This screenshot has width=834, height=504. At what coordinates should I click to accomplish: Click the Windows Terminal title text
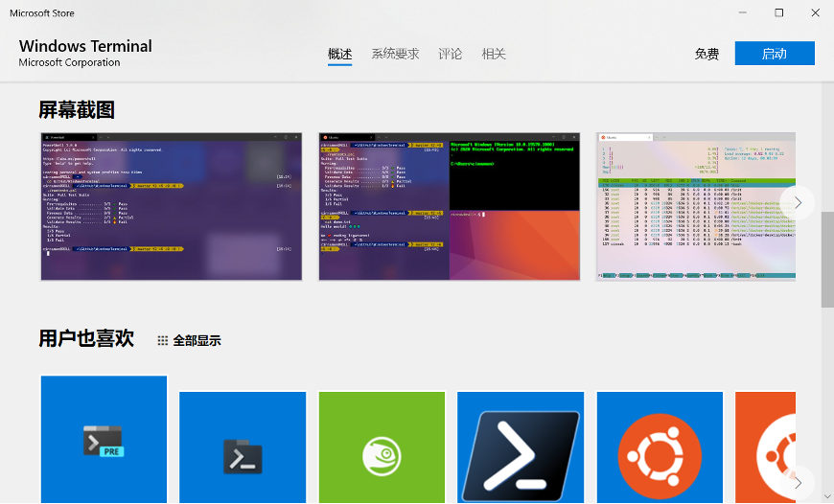click(x=85, y=46)
